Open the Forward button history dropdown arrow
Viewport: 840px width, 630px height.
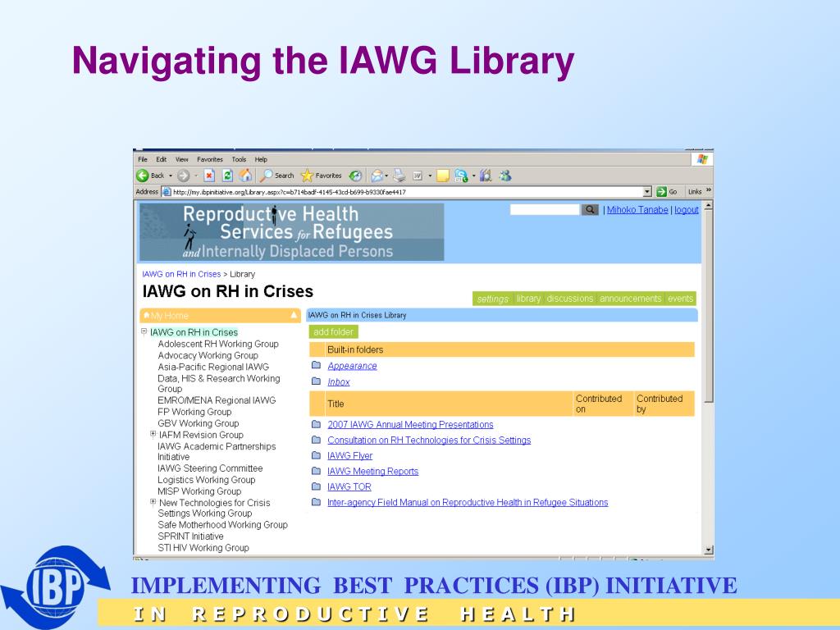click(x=195, y=176)
